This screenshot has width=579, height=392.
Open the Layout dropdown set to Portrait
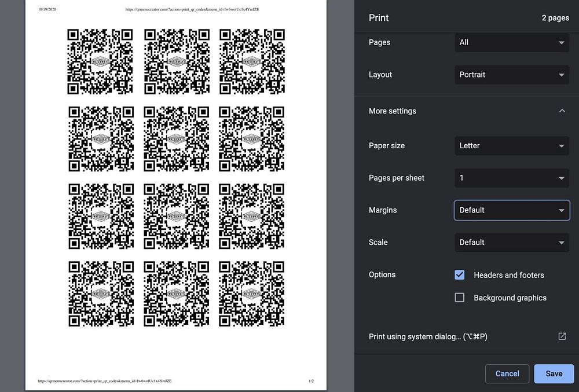click(x=511, y=75)
